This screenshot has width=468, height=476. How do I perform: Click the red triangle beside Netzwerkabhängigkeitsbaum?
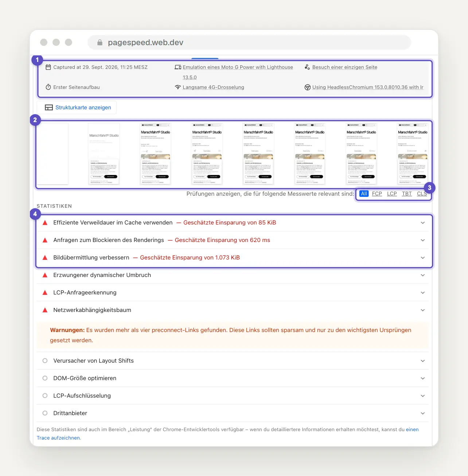(x=45, y=310)
